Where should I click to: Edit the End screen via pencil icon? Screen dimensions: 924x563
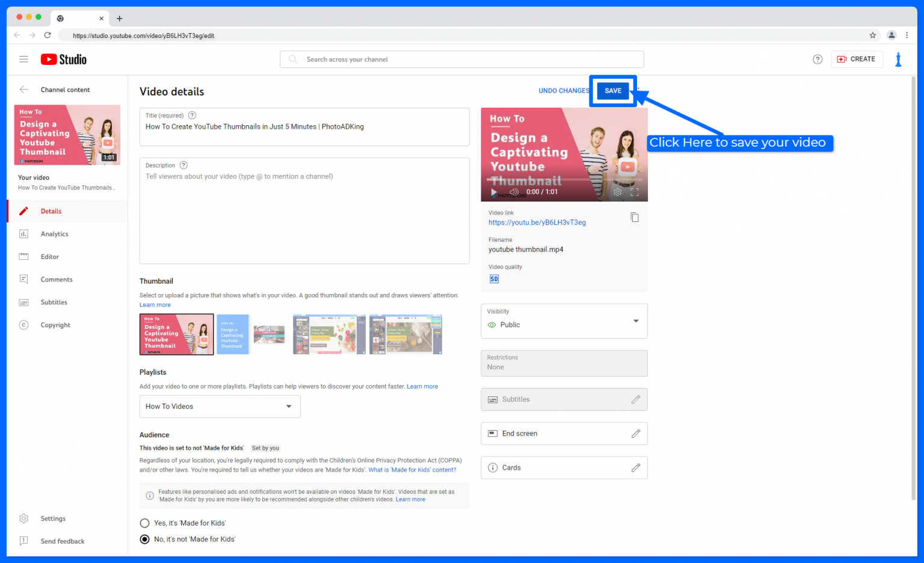(636, 433)
